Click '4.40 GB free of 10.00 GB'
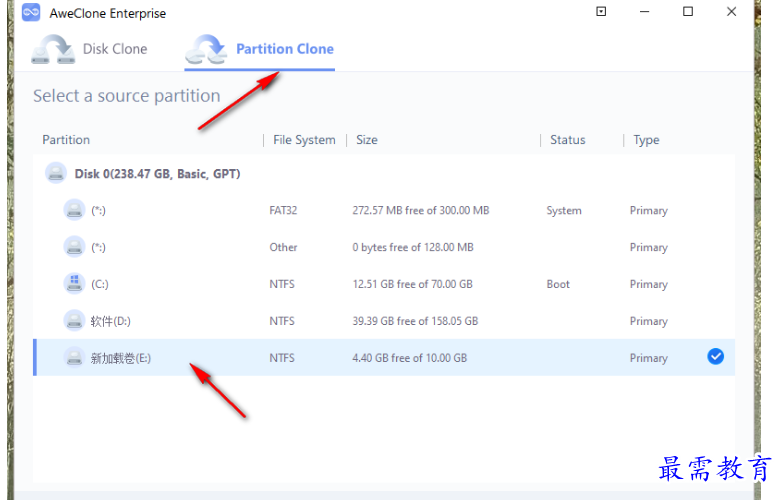 click(409, 358)
